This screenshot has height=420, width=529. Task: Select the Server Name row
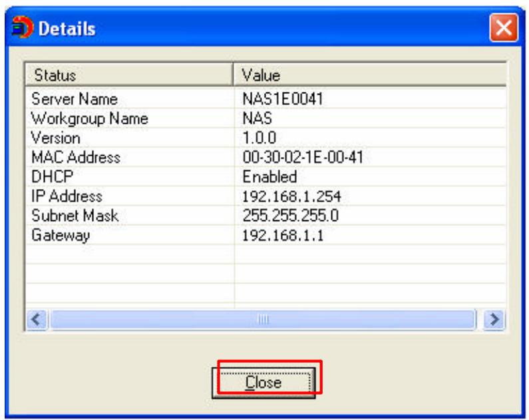[266, 99]
